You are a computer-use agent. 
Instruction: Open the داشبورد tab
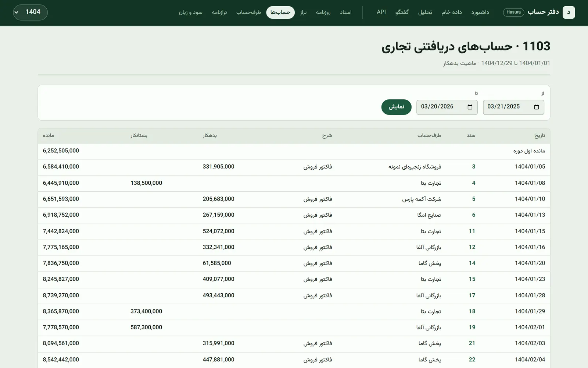[480, 12]
